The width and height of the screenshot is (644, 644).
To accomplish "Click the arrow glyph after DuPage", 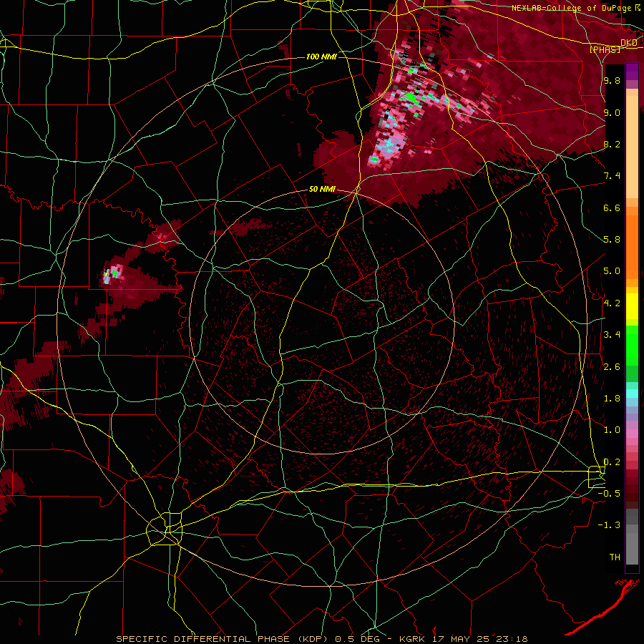I will coord(638,8).
